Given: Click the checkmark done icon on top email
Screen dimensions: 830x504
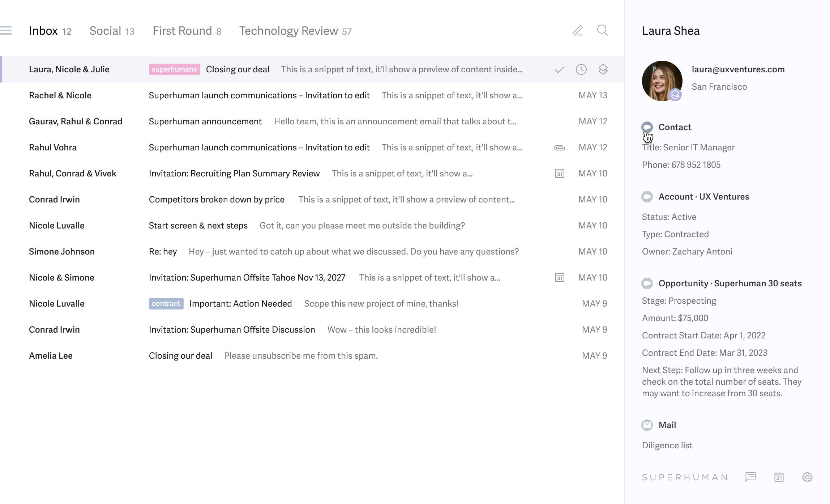Looking at the screenshot, I should point(559,69).
